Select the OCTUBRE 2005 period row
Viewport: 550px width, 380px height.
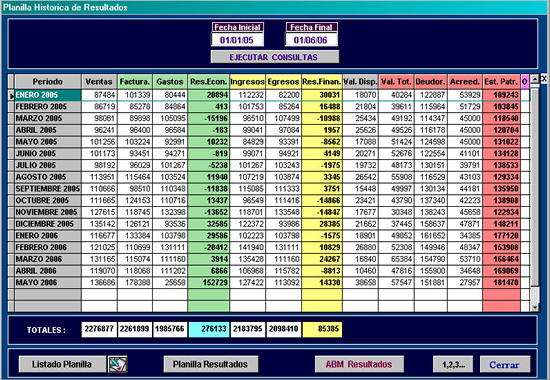[48, 201]
